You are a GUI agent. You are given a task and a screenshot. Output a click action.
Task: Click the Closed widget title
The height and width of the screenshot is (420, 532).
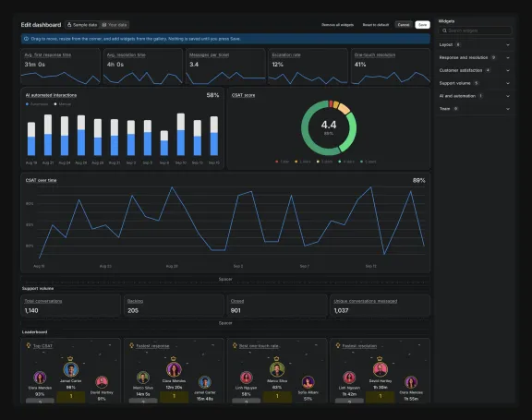click(x=237, y=301)
